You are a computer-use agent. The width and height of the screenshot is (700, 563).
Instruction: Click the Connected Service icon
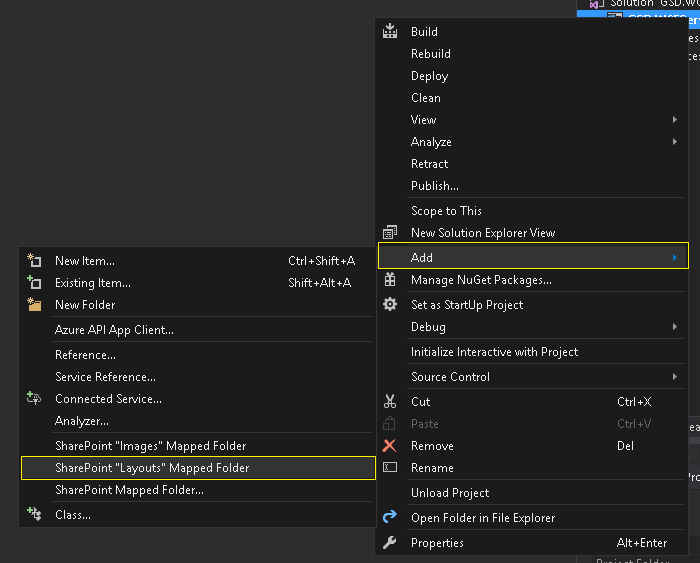pyautogui.click(x=34, y=399)
